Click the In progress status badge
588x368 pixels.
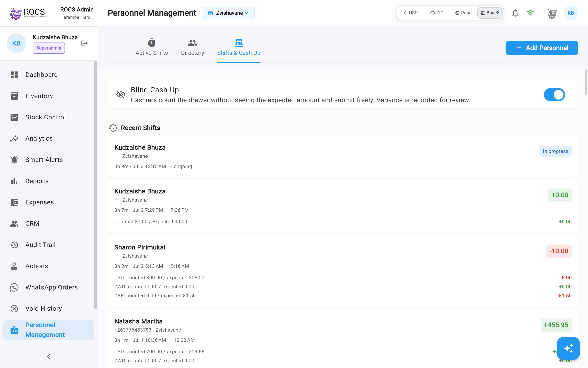(556, 151)
